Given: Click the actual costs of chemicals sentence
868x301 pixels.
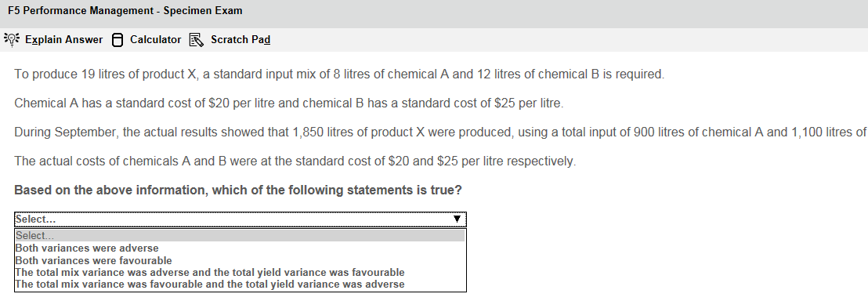Looking at the screenshot, I should coord(295,161).
